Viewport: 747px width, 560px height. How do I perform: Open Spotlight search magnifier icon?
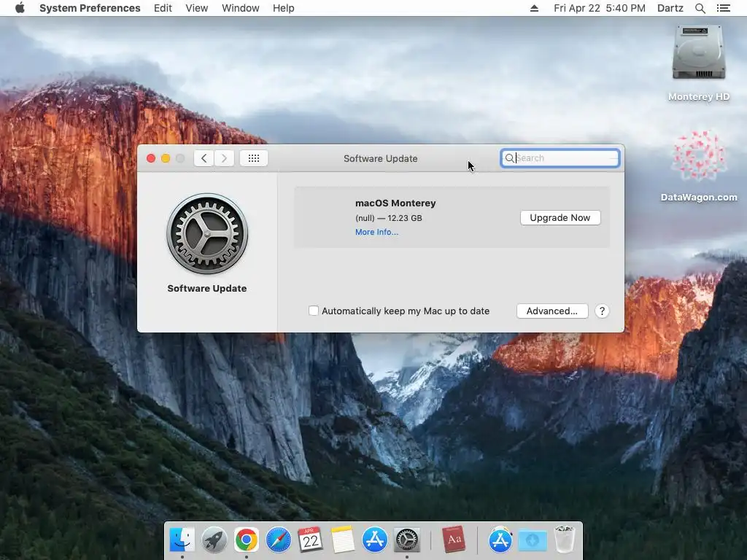coord(700,8)
